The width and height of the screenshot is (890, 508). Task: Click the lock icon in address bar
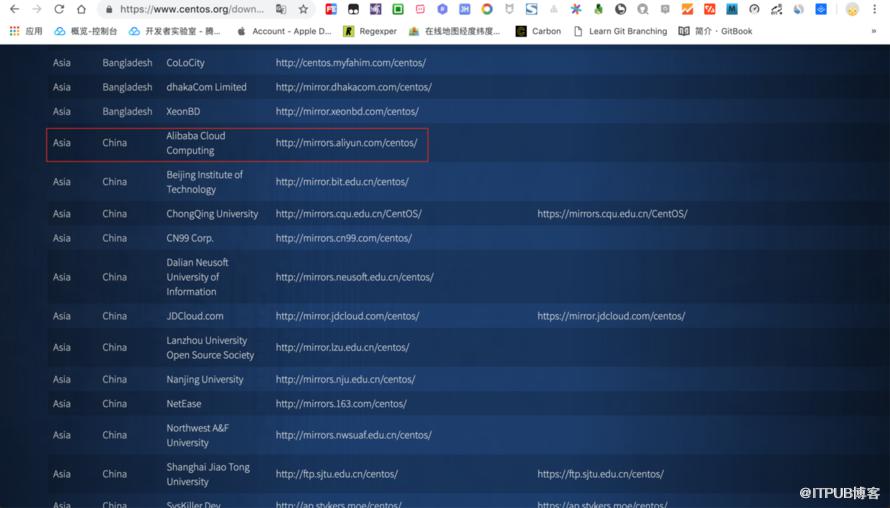pos(109,9)
